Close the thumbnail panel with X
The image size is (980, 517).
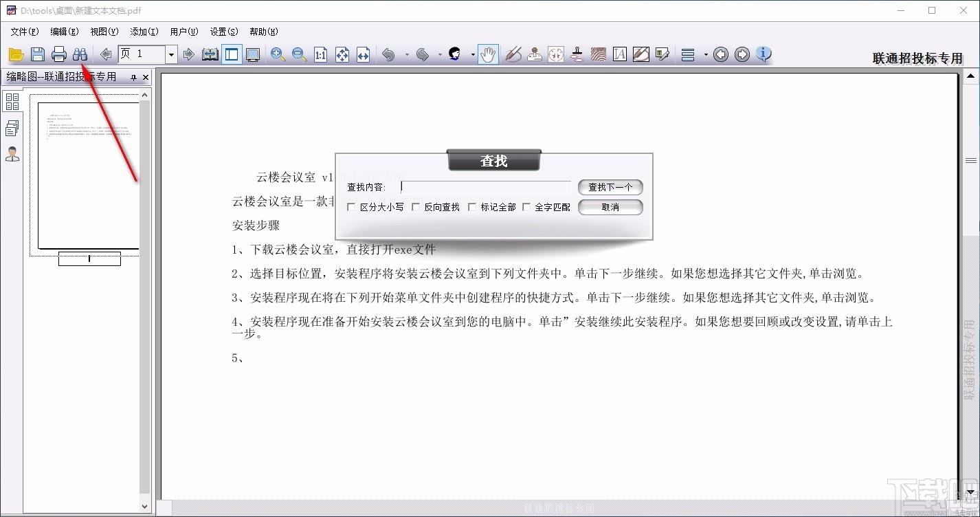click(146, 77)
